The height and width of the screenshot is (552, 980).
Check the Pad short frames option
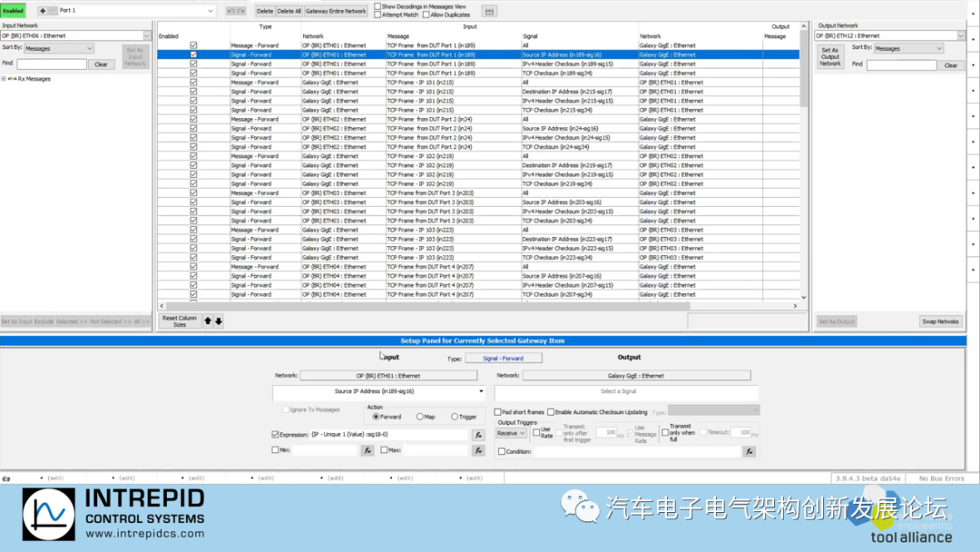click(x=497, y=409)
